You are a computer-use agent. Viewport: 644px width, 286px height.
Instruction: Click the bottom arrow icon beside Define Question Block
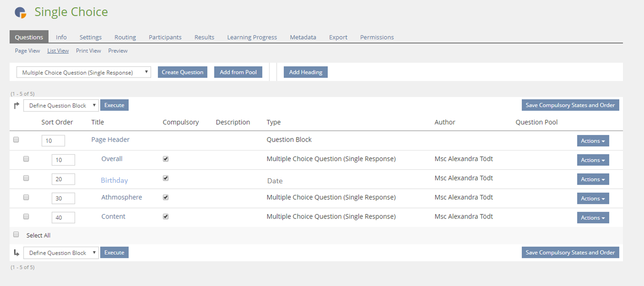pyautogui.click(x=16, y=253)
